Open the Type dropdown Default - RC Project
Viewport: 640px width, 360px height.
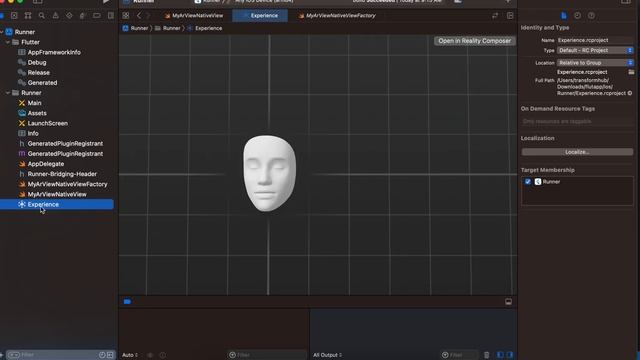[595, 50]
